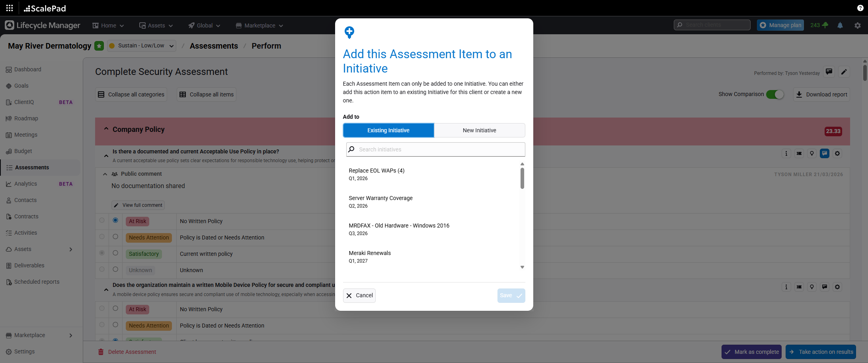Click the info icon on the first question
Image resolution: width=868 pixels, height=363 pixels.
pyautogui.click(x=786, y=153)
